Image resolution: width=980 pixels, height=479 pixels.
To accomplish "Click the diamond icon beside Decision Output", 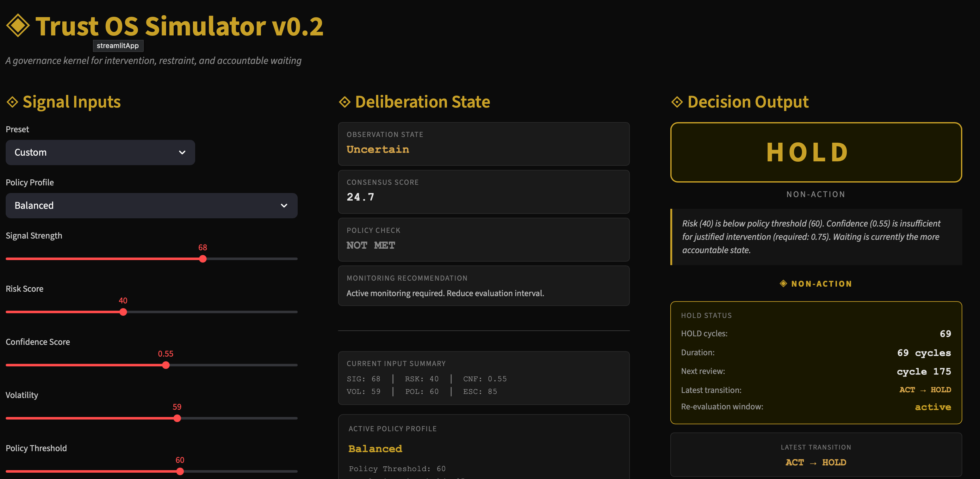I will tap(677, 102).
